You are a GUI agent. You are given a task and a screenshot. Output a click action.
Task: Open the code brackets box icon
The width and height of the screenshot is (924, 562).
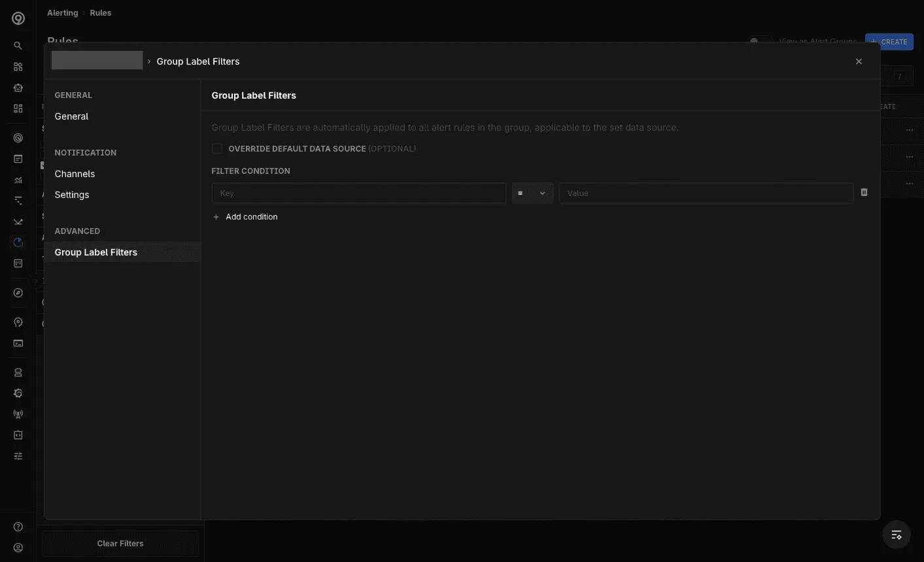[18, 435]
